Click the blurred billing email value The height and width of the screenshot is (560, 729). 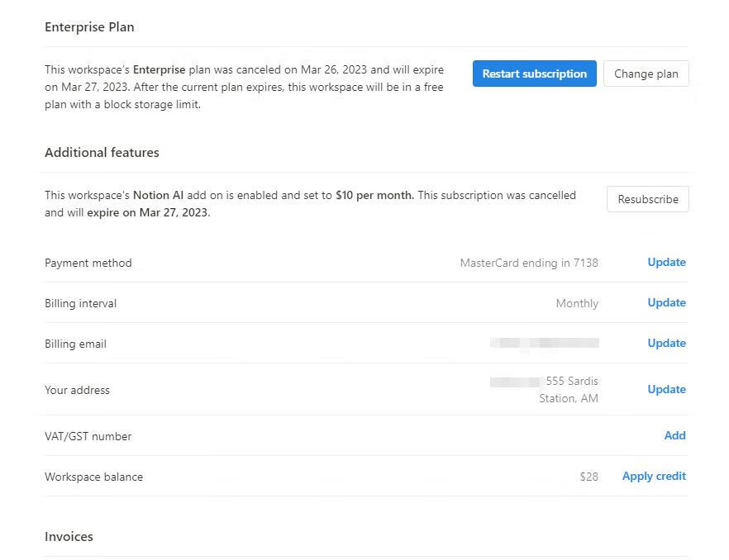point(544,344)
